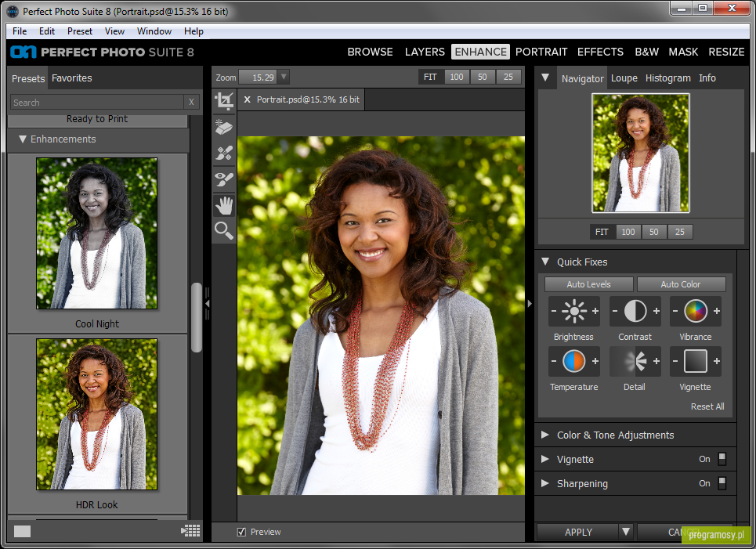Open the APPLY options dropdown arrow
Image resolution: width=756 pixels, height=549 pixels.
click(x=626, y=532)
